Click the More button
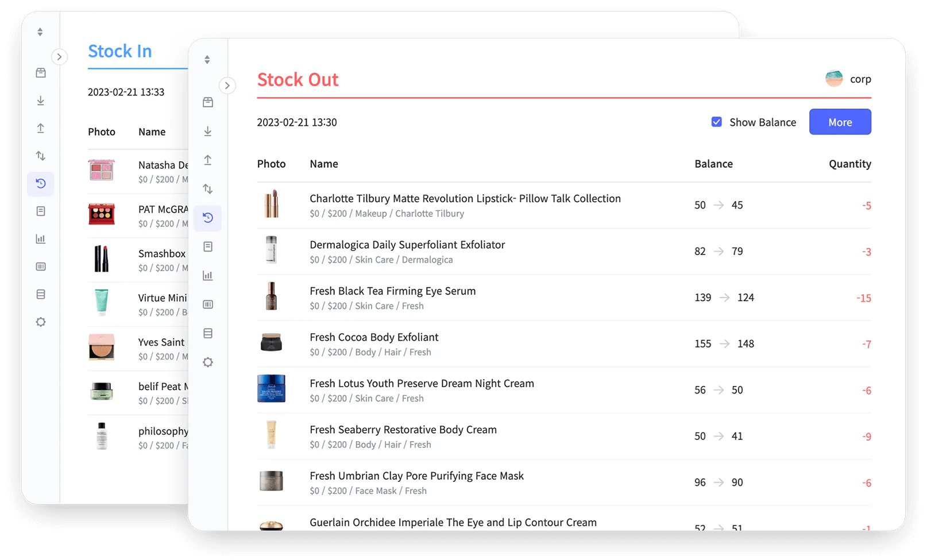 (x=840, y=122)
